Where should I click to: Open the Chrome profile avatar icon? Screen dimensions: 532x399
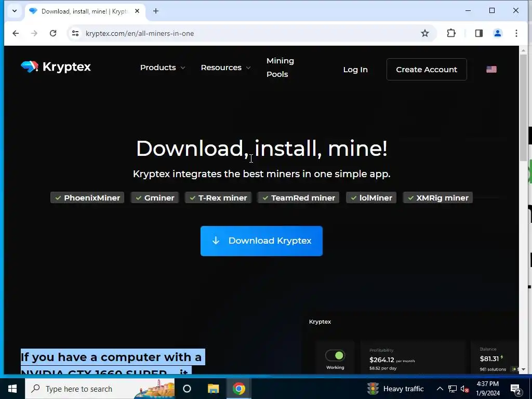(498, 33)
